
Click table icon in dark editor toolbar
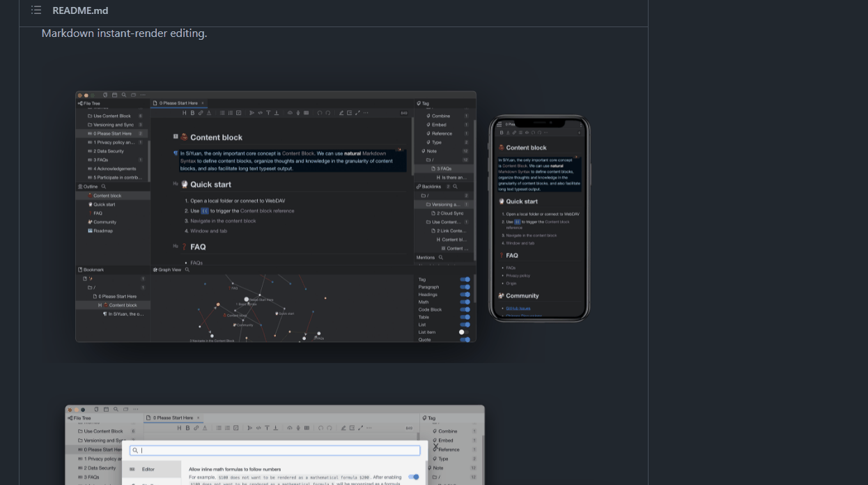pos(306,113)
